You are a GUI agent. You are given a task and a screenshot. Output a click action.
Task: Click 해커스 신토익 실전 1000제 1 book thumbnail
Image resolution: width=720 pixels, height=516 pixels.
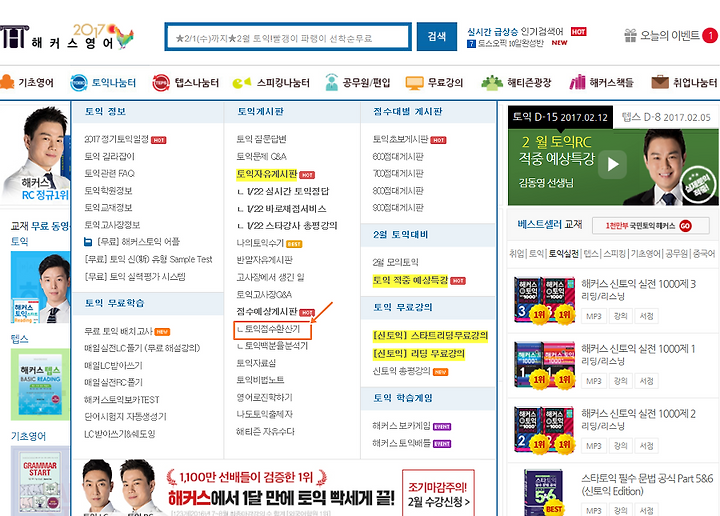544,365
